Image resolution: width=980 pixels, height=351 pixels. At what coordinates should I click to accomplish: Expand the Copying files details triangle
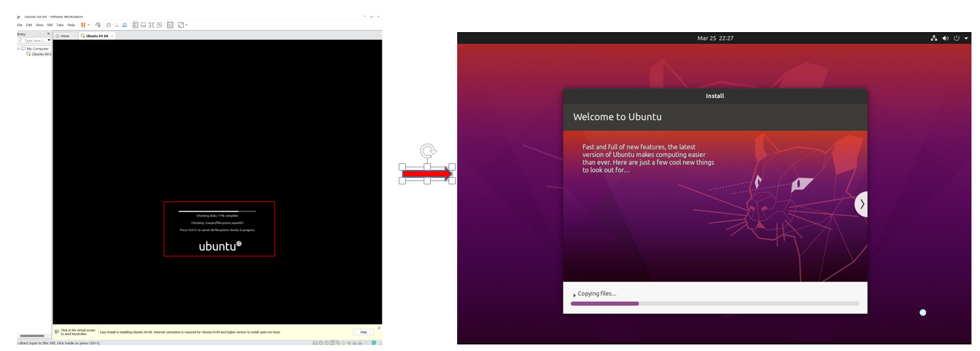point(574,295)
